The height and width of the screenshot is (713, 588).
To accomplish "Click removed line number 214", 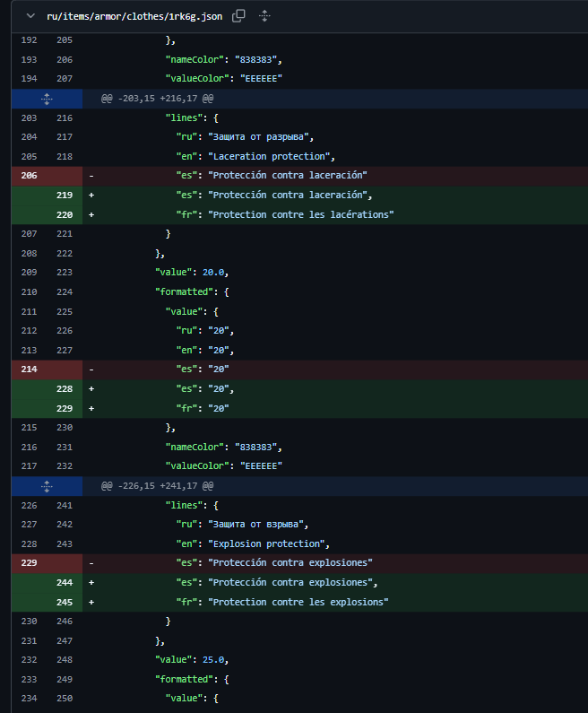I will coord(29,370).
